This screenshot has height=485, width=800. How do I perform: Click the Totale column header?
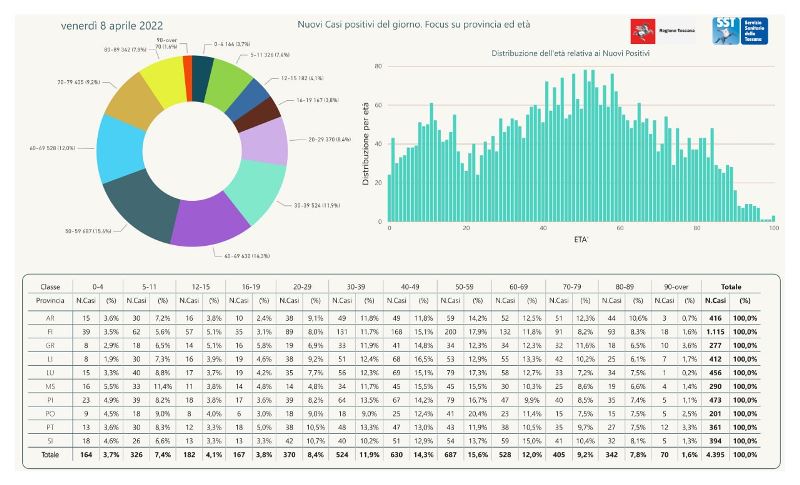(x=731, y=286)
